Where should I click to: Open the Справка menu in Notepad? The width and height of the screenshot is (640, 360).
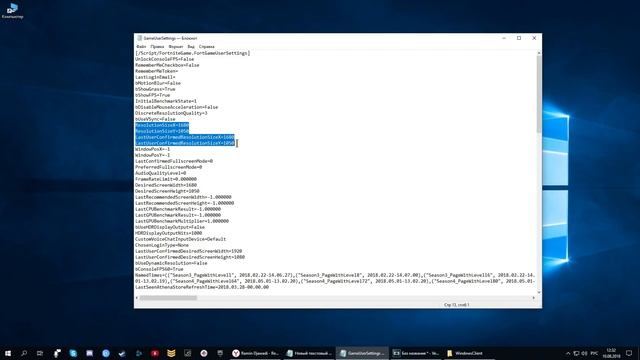click(207, 47)
